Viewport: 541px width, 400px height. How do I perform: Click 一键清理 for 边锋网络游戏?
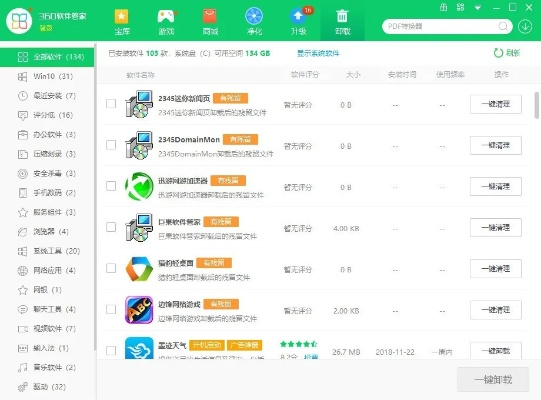pyautogui.click(x=496, y=310)
